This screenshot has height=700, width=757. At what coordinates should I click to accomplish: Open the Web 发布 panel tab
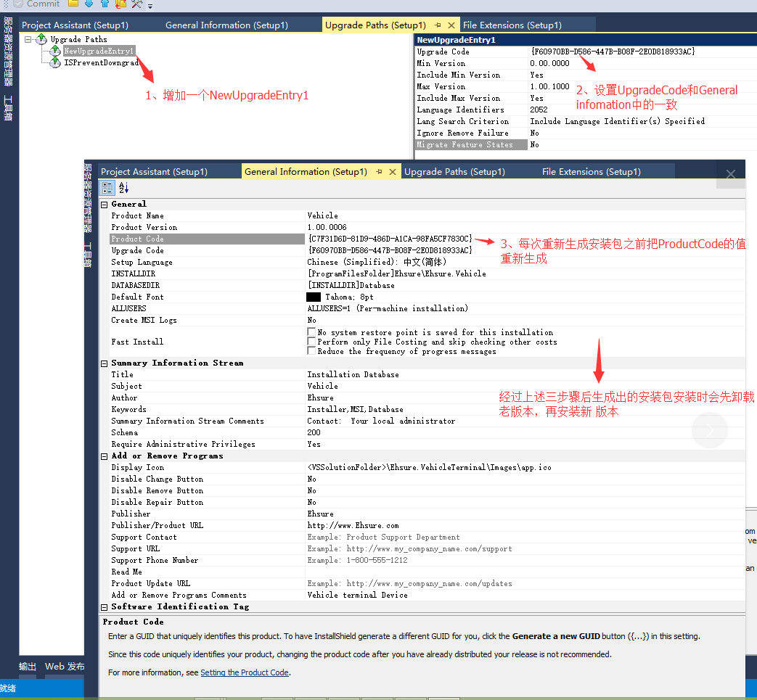click(65, 666)
